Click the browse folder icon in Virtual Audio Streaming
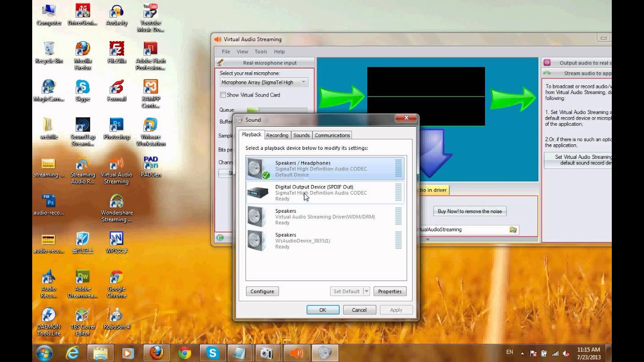The image size is (644, 362). coord(513,229)
